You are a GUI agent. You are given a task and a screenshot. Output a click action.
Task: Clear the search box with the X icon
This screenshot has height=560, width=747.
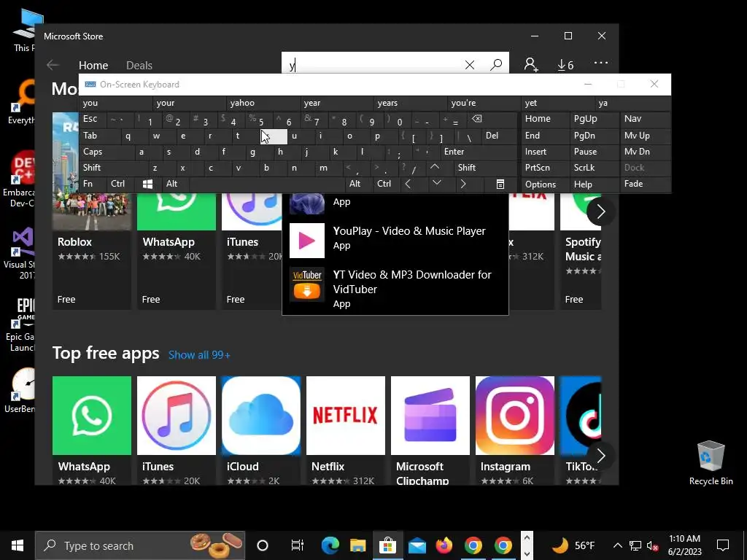pyautogui.click(x=470, y=65)
